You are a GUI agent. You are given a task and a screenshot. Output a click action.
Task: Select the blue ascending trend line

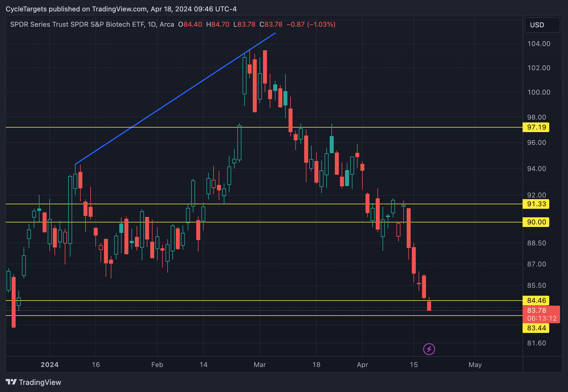[x=175, y=99]
